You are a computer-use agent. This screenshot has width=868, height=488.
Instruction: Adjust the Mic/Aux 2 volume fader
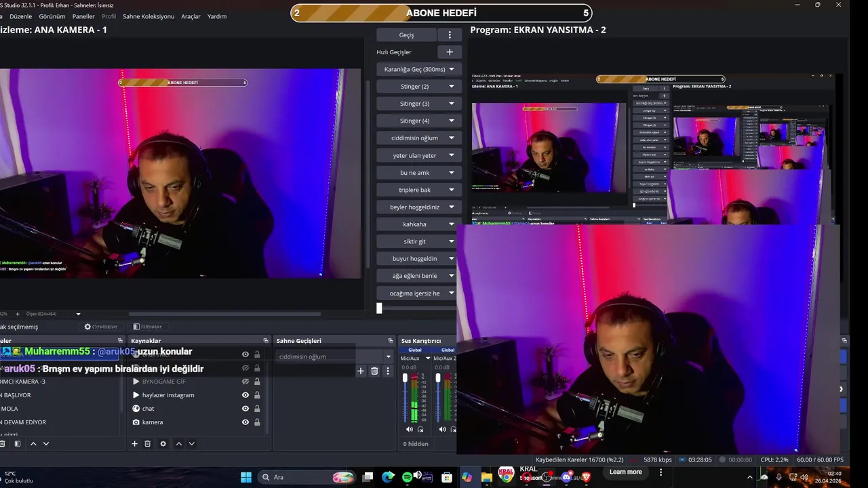pyautogui.click(x=437, y=378)
